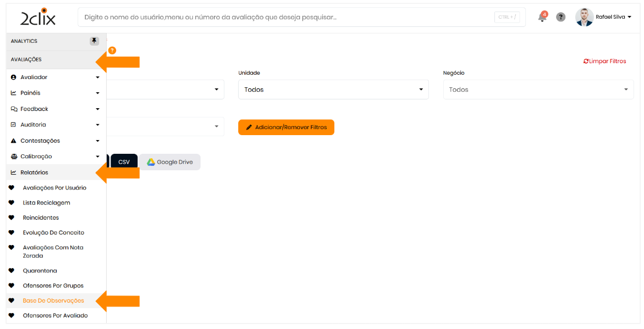This screenshot has height=329, width=644.
Task: Open the Unidade dropdown
Action: click(333, 90)
